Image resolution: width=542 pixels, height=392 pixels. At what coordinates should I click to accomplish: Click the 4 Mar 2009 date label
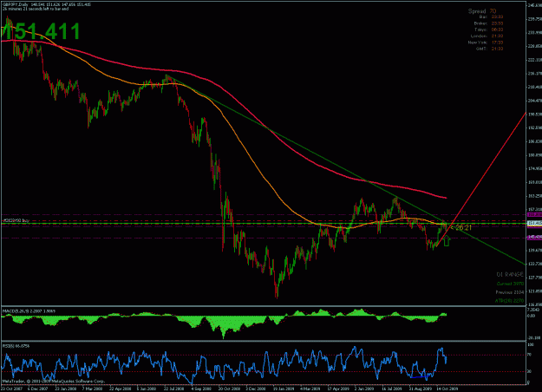click(310, 389)
